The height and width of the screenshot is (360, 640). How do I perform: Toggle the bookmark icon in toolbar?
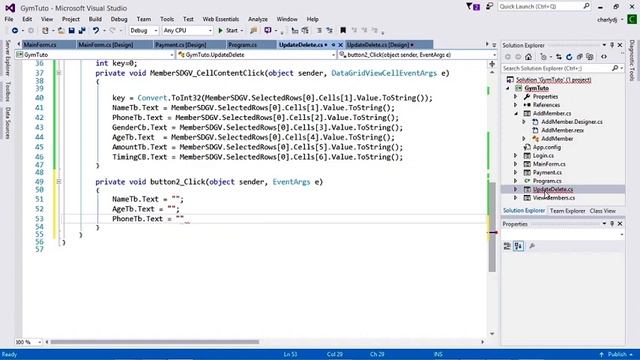343,31
